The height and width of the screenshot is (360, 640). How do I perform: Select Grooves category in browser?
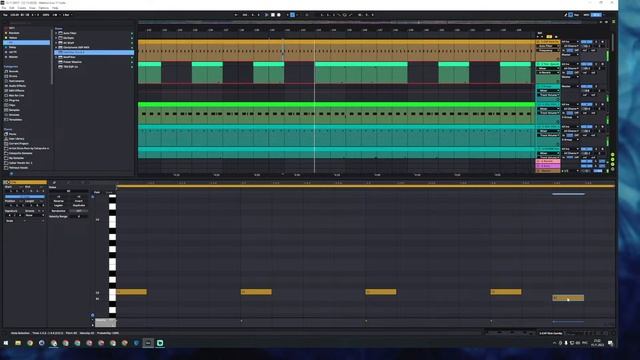tap(14, 115)
